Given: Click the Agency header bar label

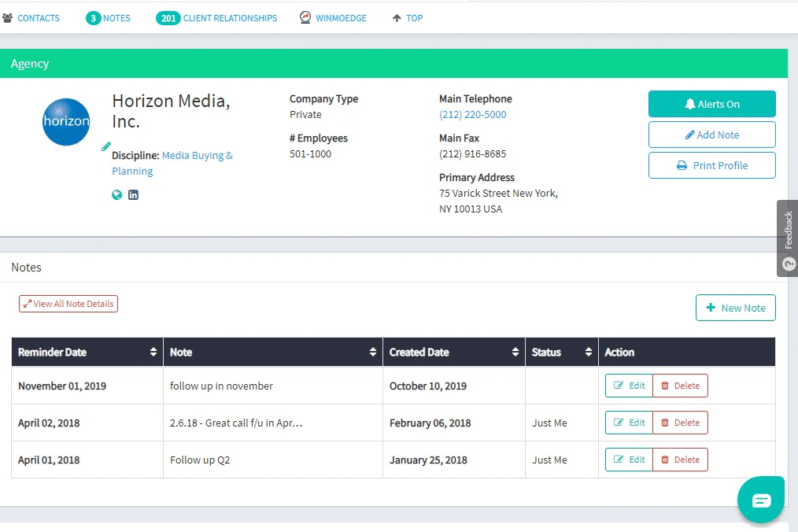Looking at the screenshot, I should click(x=30, y=64).
